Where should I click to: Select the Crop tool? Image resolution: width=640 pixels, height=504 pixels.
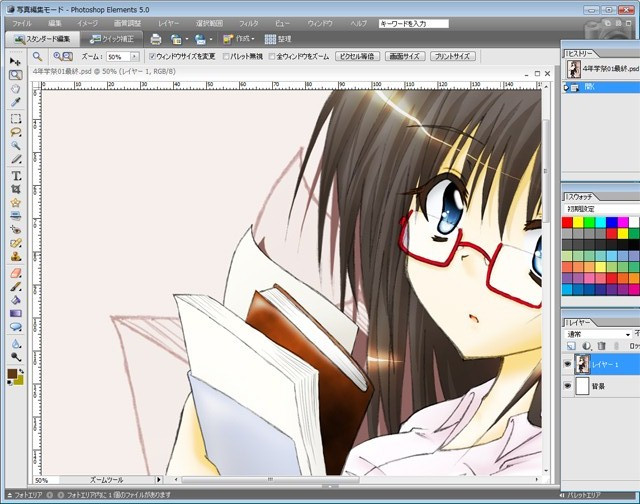click(x=16, y=189)
